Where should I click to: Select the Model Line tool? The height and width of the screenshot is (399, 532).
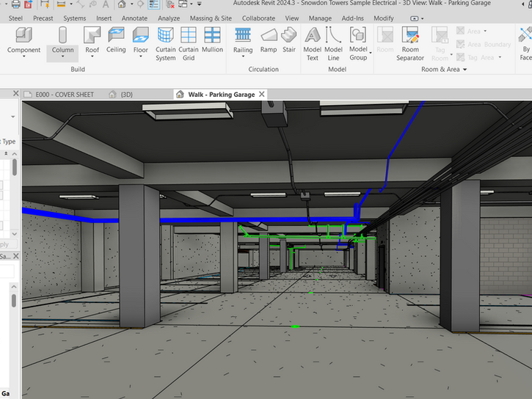tap(333, 44)
